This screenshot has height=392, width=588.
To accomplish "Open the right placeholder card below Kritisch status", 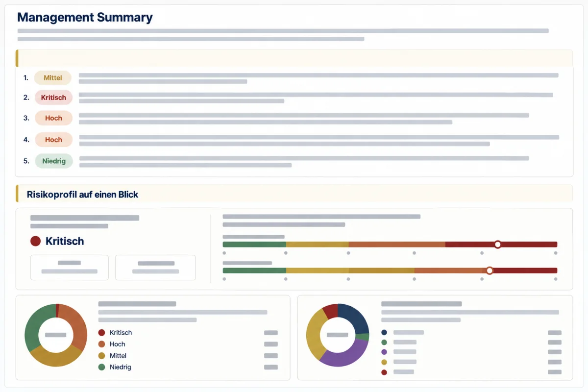I will (x=155, y=268).
